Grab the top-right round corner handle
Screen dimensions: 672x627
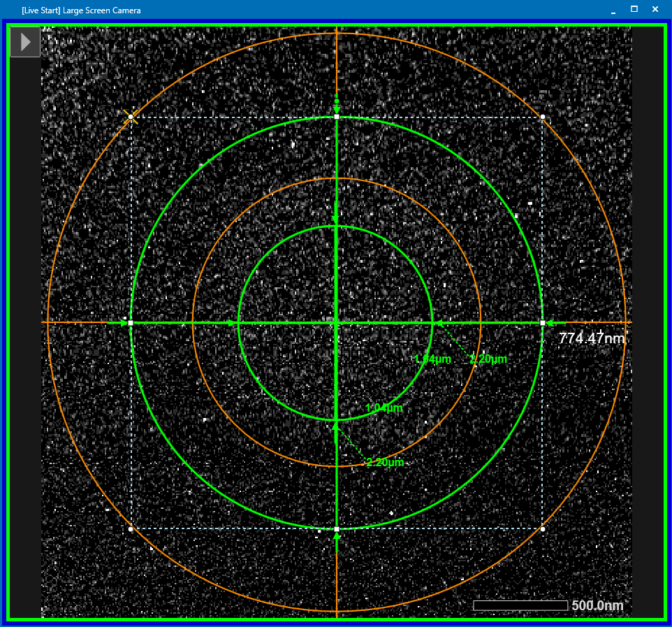click(x=543, y=117)
